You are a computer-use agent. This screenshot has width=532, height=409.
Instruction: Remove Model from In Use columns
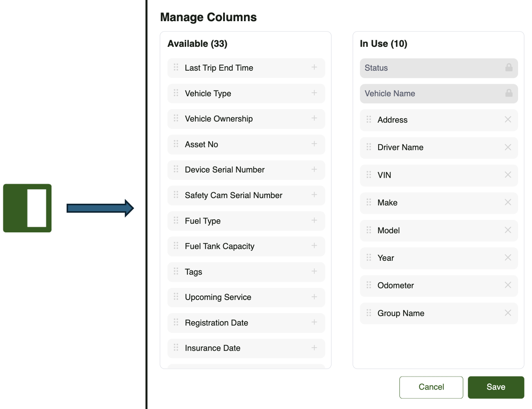(x=508, y=230)
